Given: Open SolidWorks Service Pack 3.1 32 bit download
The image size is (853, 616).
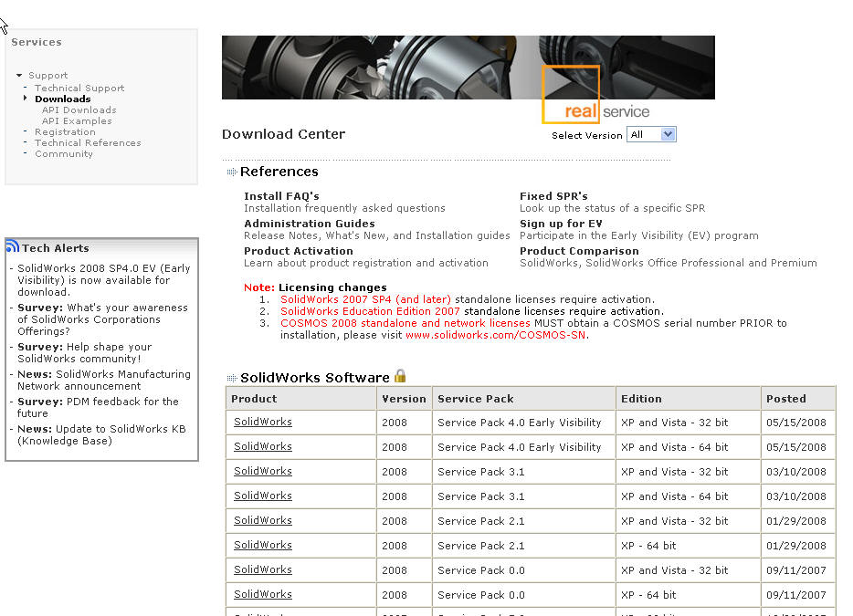Looking at the screenshot, I should click(263, 472).
